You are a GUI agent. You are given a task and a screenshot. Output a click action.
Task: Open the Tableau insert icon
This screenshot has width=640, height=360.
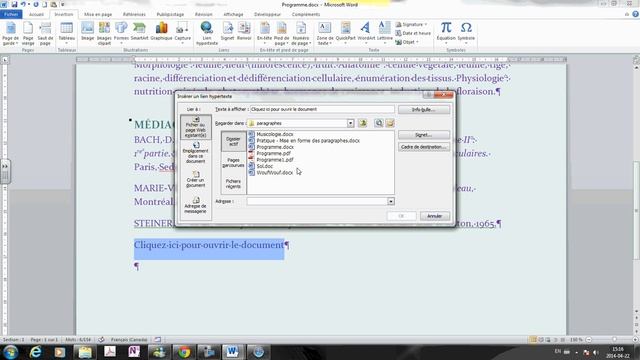67,33
